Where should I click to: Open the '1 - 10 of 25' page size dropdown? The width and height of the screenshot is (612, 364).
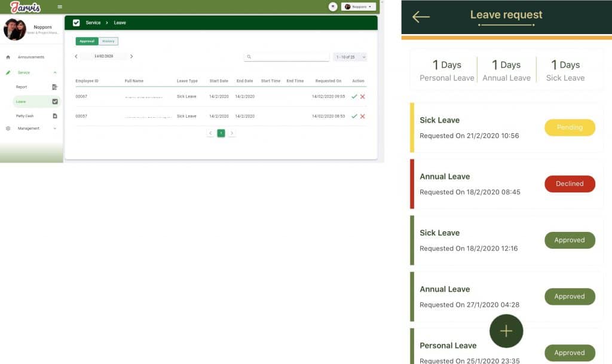(x=350, y=57)
